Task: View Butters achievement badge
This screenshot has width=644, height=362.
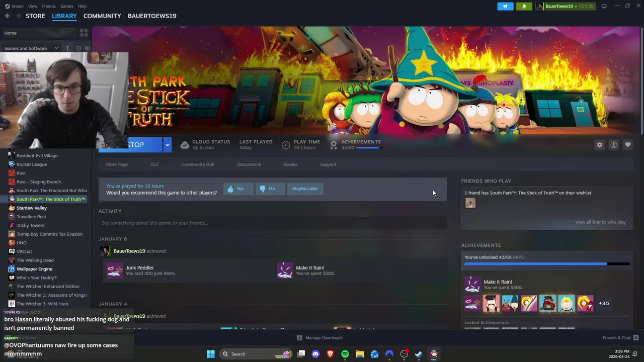Action: click(x=566, y=303)
